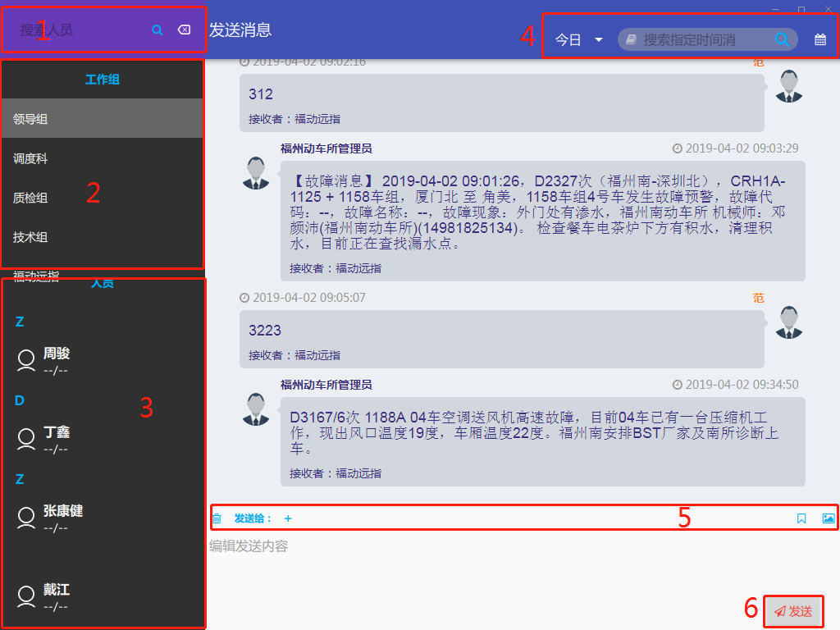Click the 发送给 label
The image size is (840, 630).
click(x=253, y=518)
